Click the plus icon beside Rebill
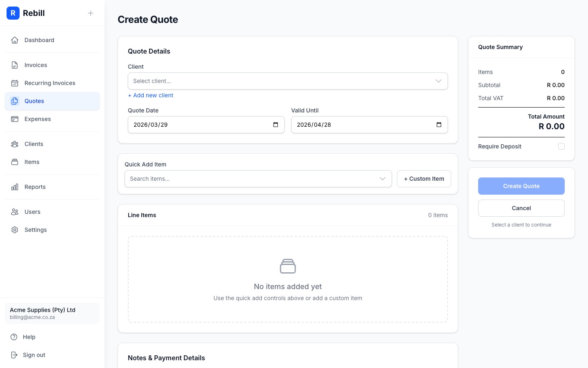Viewport: 588px width, 368px height. point(91,13)
